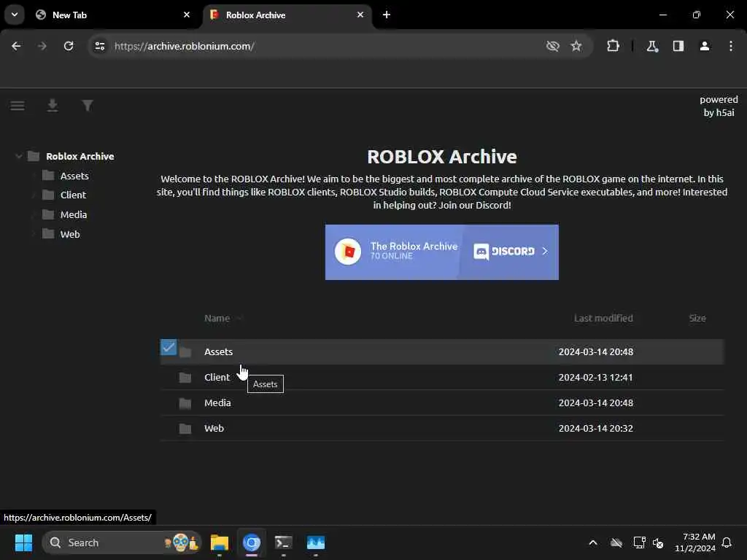
Task: Click the Chrome icon in taskbar
Action: (252, 542)
